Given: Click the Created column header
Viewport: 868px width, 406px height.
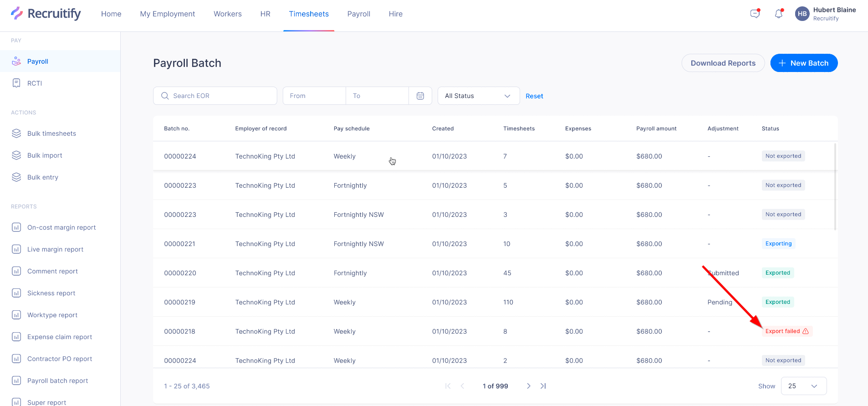Looking at the screenshot, I should coord(443,128).
